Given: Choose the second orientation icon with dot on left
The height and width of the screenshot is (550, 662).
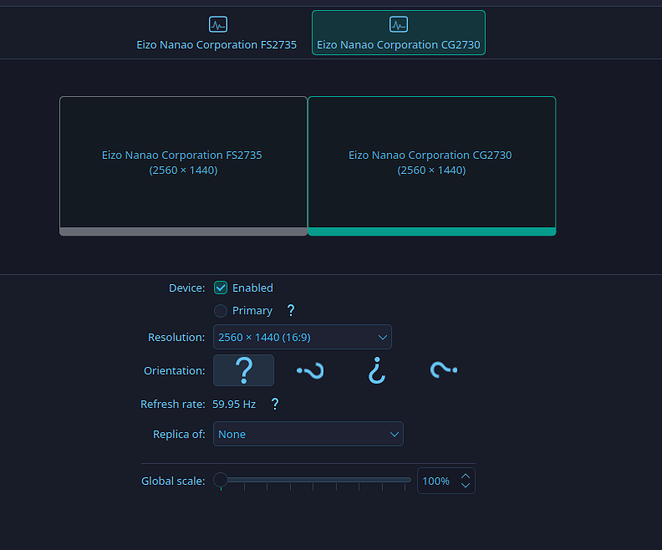Looking at the screenshot, I should coord(310,371).
